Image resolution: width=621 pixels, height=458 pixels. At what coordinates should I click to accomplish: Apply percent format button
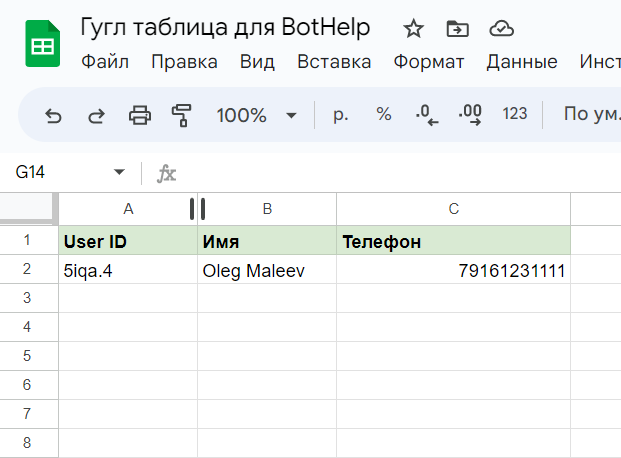(x=384, y=115)
